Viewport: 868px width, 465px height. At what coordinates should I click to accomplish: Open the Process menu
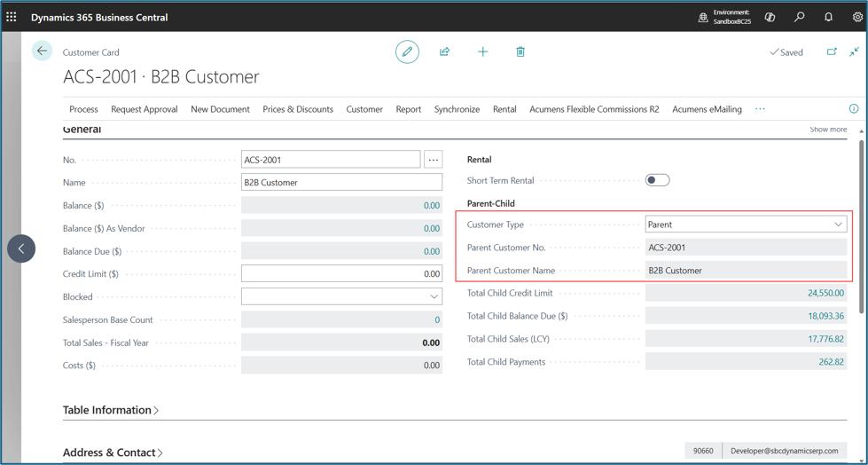click(x=83, y=109)
